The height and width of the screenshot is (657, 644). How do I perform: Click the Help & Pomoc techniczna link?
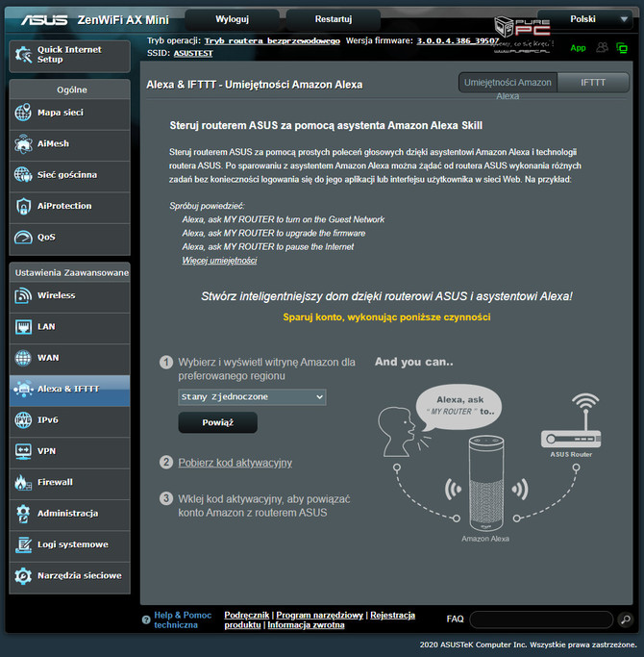(183, 619)
